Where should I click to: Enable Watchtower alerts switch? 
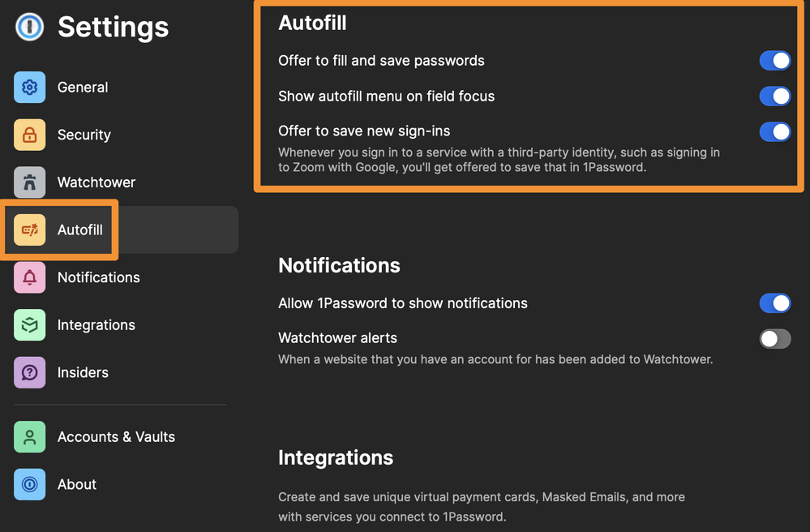(x=774, y=338)
